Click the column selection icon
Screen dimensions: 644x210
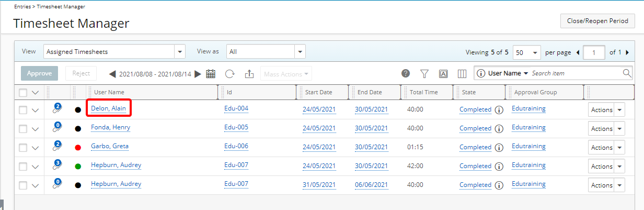[462, 74]
